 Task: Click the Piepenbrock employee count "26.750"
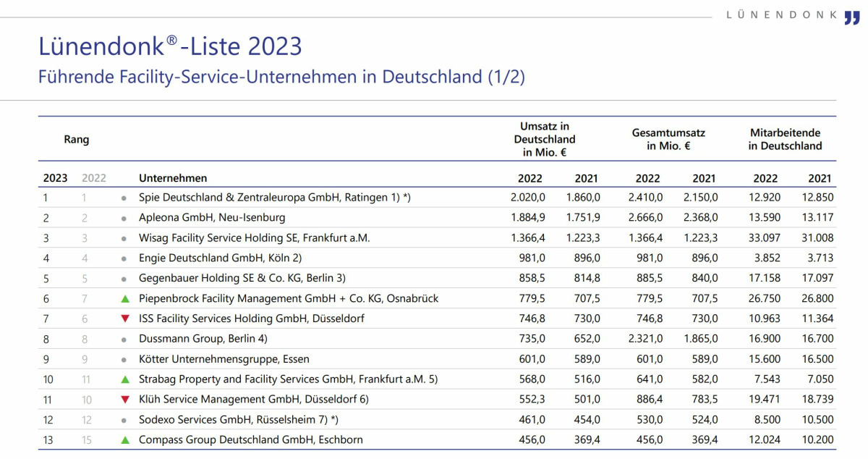pyautogui.click(x=764, y=298)
